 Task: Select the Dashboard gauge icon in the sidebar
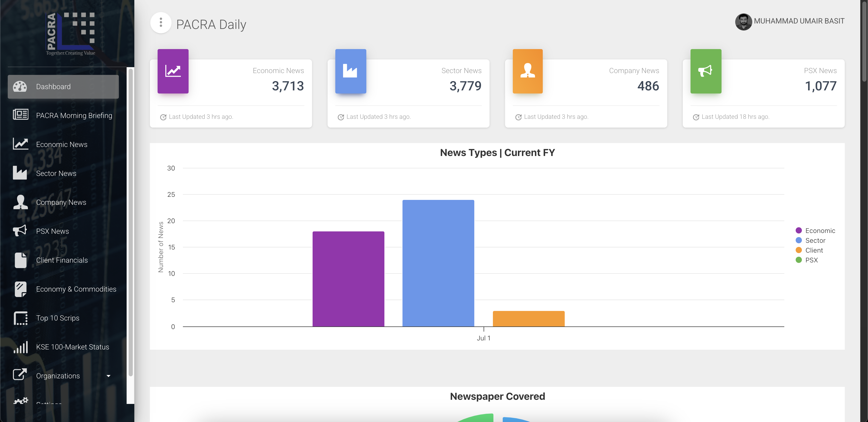[x=20, y=87]
